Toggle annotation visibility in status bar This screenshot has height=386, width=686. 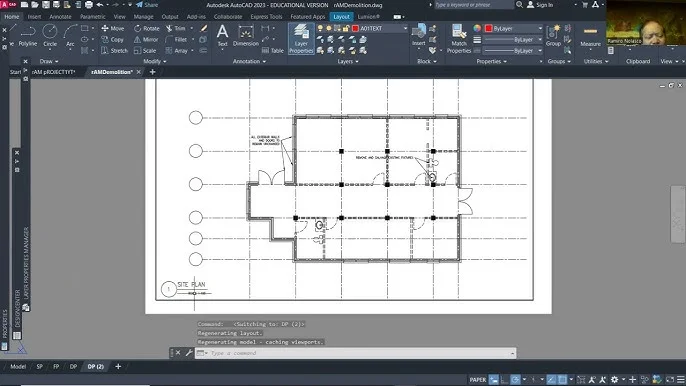592,380
